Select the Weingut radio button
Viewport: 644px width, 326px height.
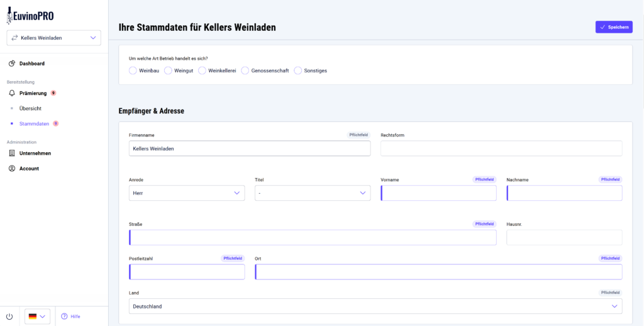(x=168, y=70)
